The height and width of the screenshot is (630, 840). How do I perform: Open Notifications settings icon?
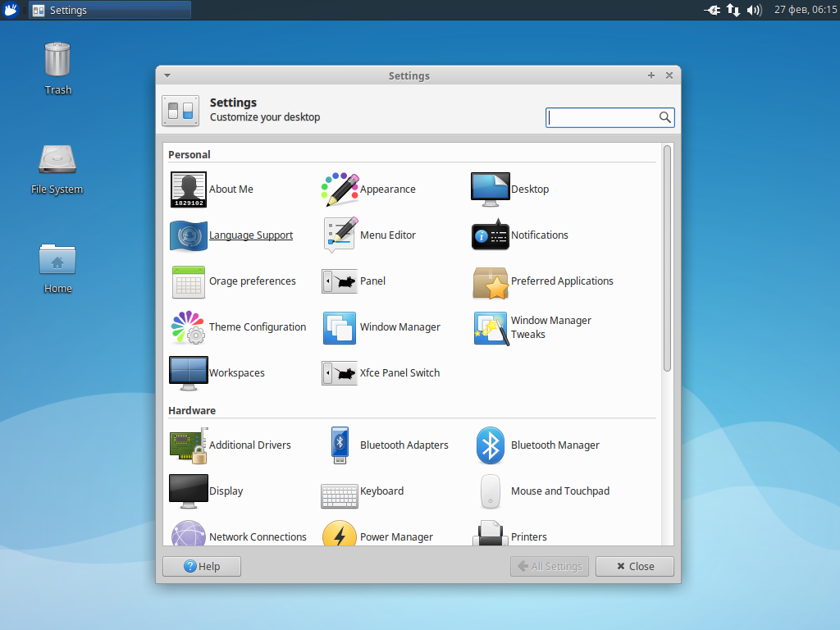click(x=491, y=235)
